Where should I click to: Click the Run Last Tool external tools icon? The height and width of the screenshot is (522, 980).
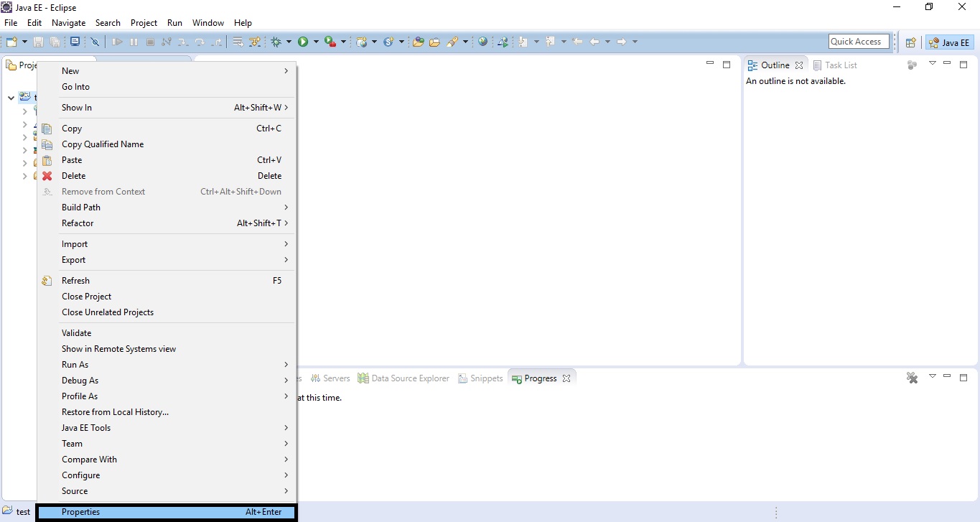coord(330,42)
